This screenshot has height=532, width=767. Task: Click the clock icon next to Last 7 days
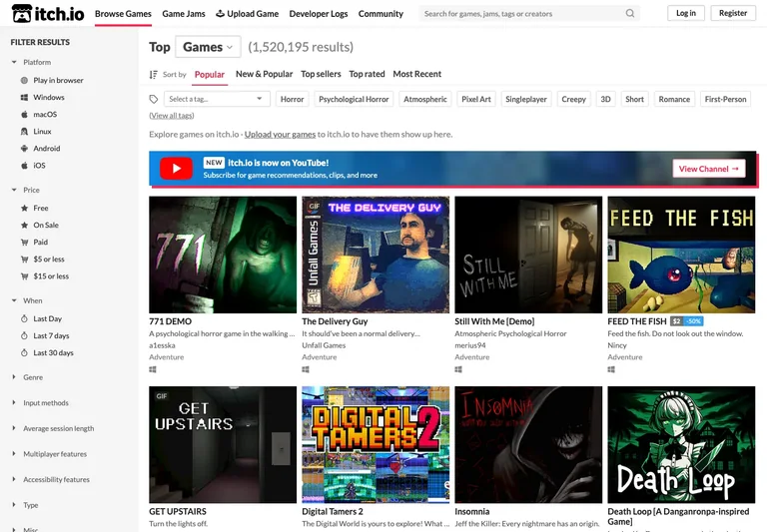24,336
